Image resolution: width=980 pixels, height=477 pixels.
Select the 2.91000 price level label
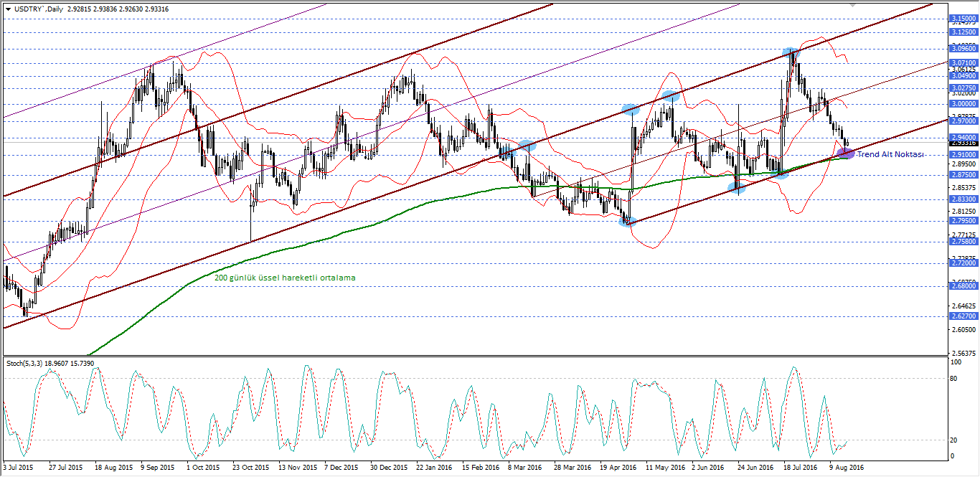pyautogui.click(x=963, y=154)
